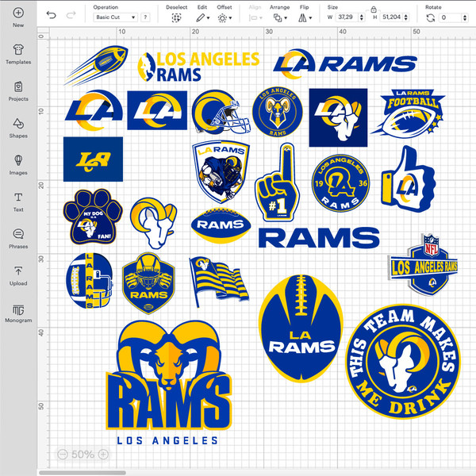This screenshot has height=476, width=476.
Task: Expand the Offset dropdown arrow
Action: [x=230, y=18]
